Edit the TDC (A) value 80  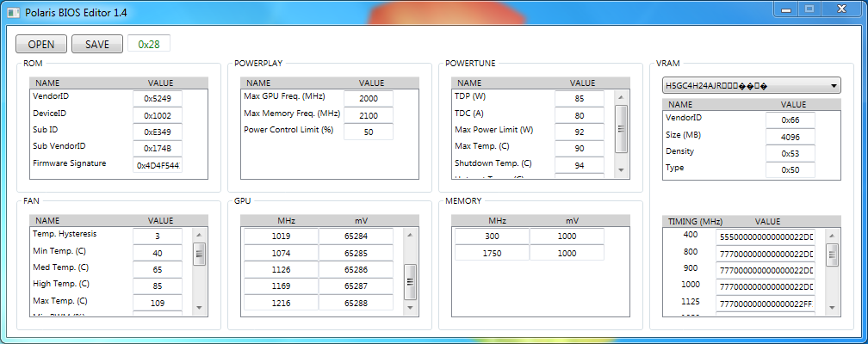(579, 115)
